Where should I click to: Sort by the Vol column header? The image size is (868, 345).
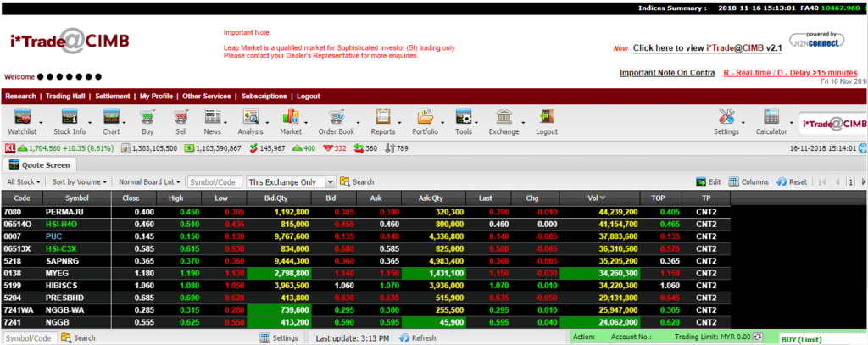click(x=599, y=198)
